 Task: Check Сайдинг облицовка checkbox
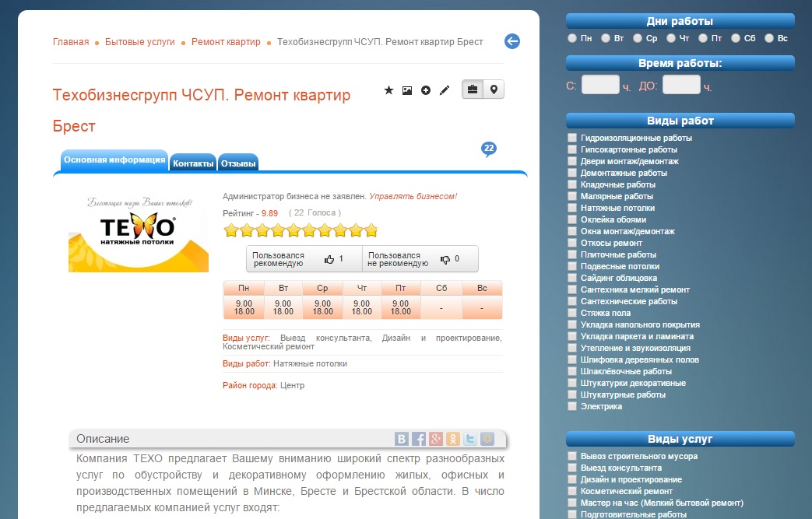click(x=571, y=278)
